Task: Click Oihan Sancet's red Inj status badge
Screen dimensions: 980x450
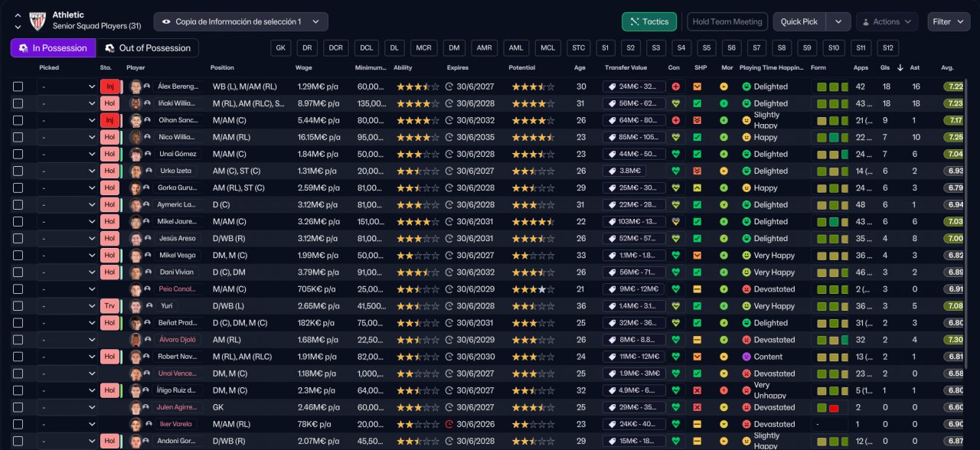Action: pos(109,120)
